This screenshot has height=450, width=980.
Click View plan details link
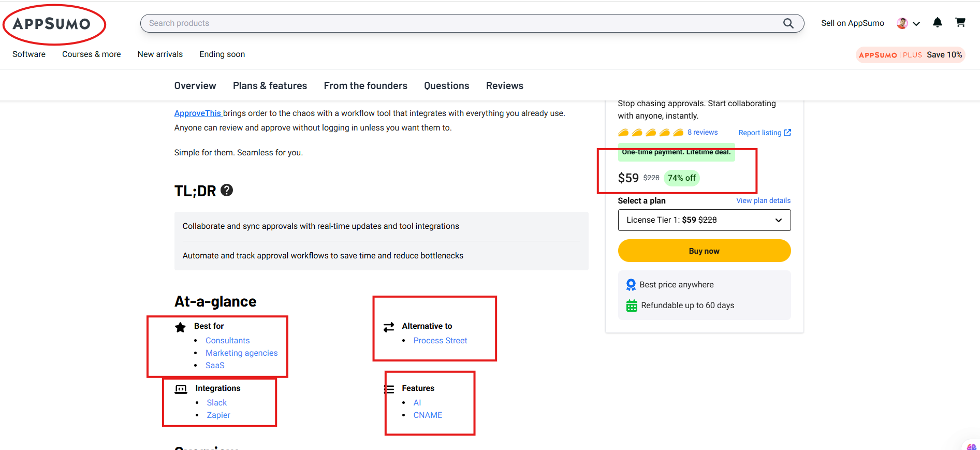click(x=764, y=200)
